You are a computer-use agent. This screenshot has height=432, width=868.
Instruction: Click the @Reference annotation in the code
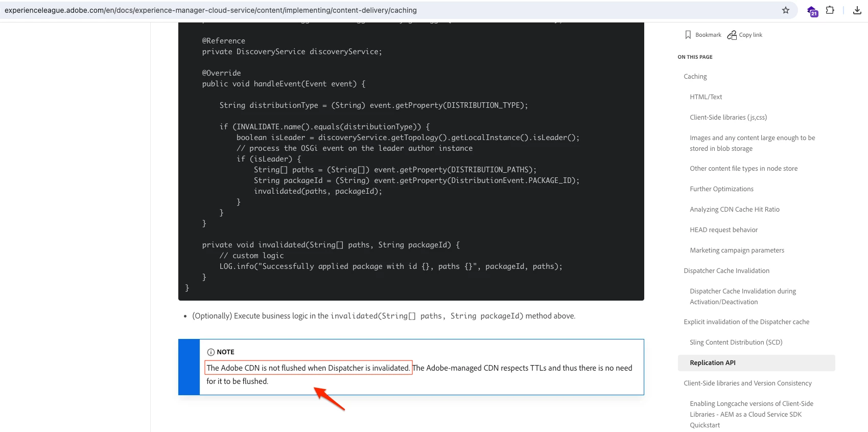(x=223, y=41)
